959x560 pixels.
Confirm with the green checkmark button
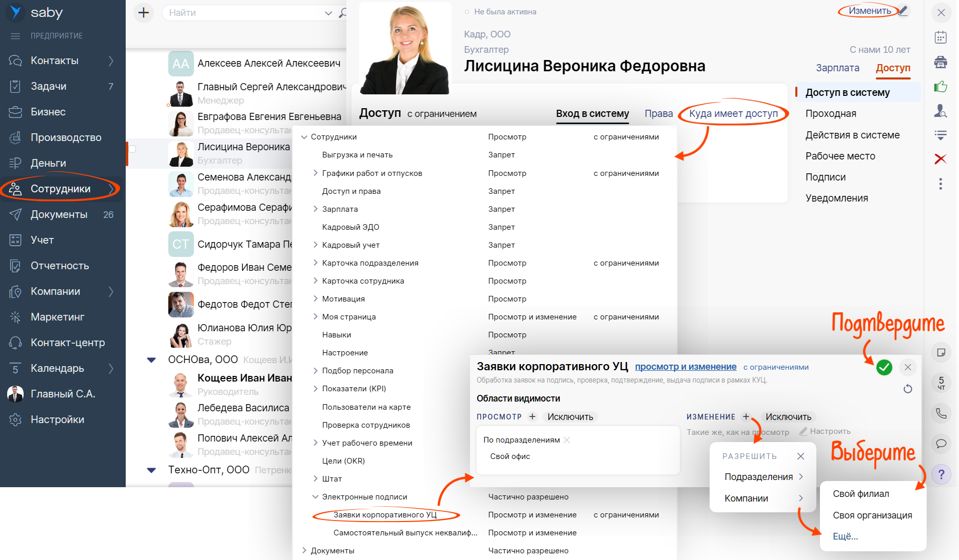884,367
